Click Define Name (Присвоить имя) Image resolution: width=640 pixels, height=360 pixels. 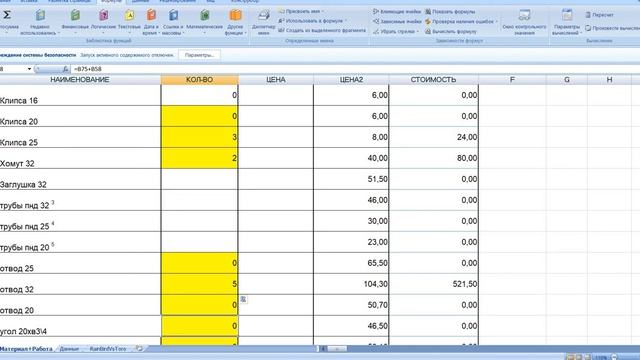tap(301, 11)
